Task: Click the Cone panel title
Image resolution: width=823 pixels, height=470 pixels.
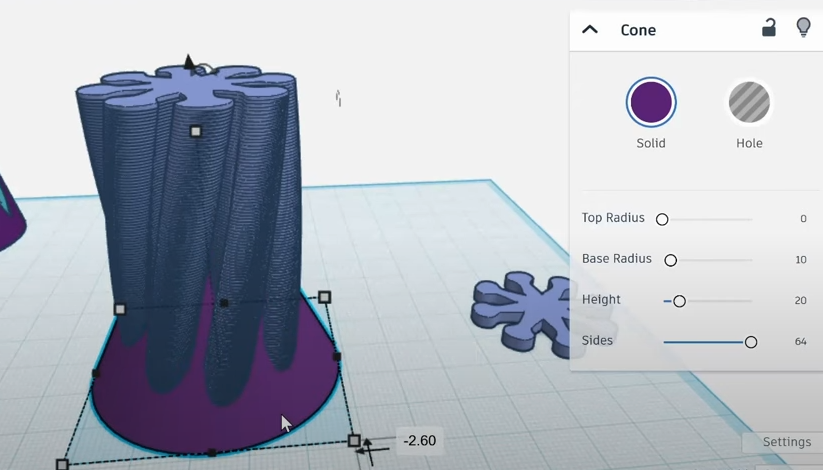Action: click(638, 30)
